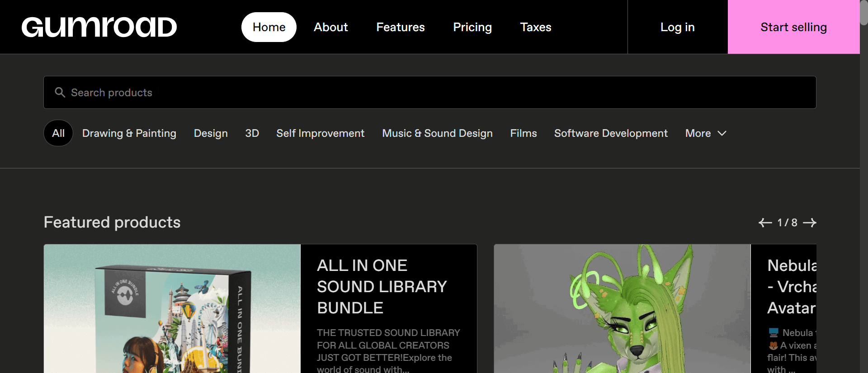Click the search magnifier icon
This screenshot has width=868, height=373.
point(60,92)
